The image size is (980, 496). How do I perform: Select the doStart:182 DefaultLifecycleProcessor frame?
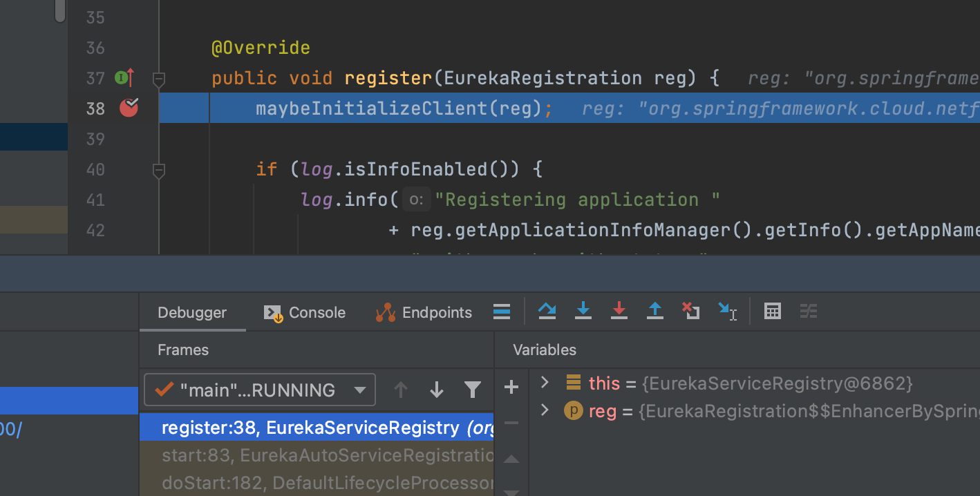tap(318, 483)
